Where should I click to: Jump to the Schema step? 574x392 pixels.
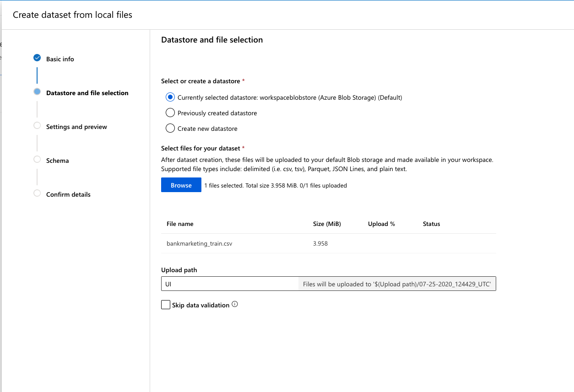tap(58, 161)
